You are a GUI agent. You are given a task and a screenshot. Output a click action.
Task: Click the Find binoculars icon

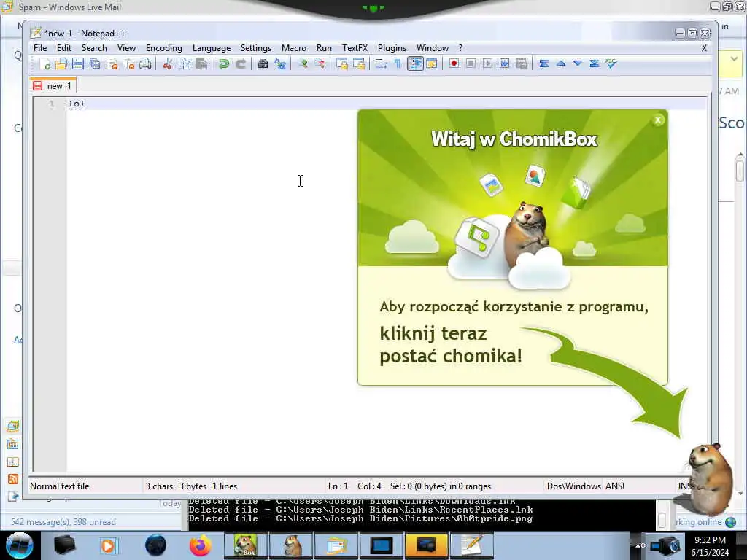[263, 63]
